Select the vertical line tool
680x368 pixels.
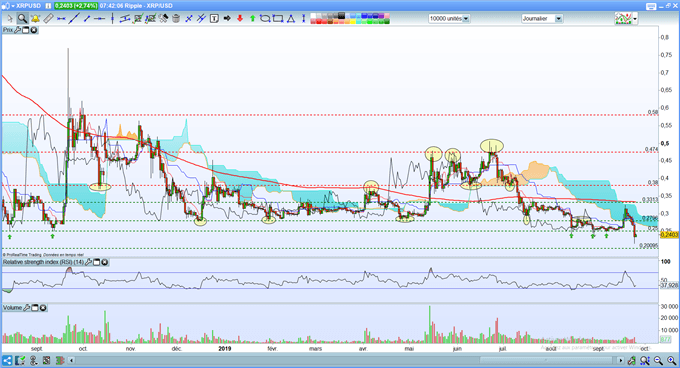click(x=112, y=19)
